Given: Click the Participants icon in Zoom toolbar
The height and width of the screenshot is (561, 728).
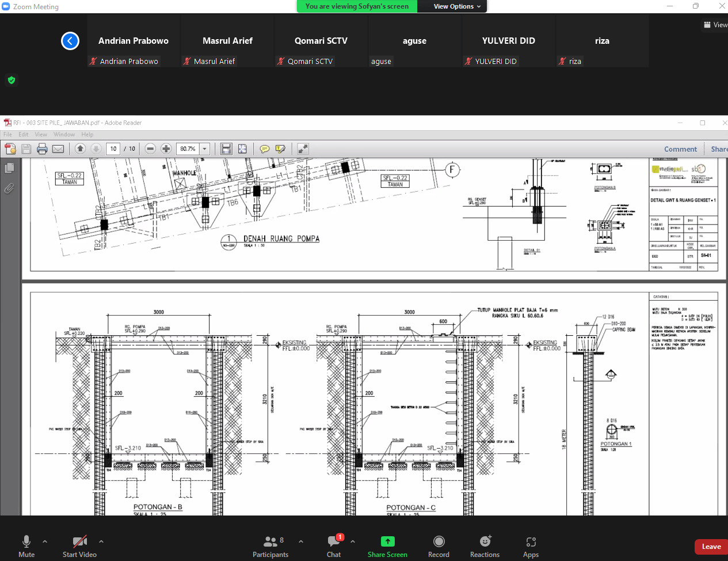Looking at the screenshot, I should (x=270, y=541).
